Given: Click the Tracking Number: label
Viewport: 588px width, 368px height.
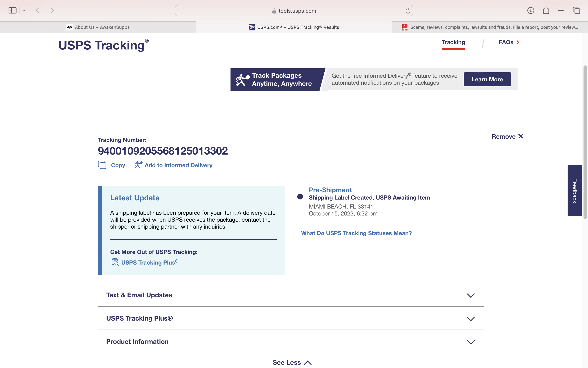Looking at the screenshot, I should (122, 140).
